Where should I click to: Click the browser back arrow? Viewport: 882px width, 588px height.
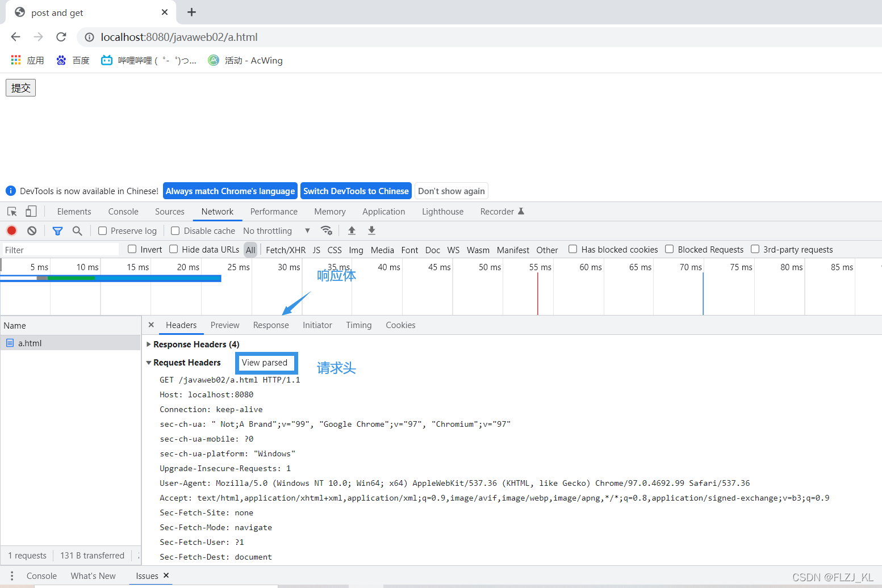pyautogui.click(x=15, y=37)
